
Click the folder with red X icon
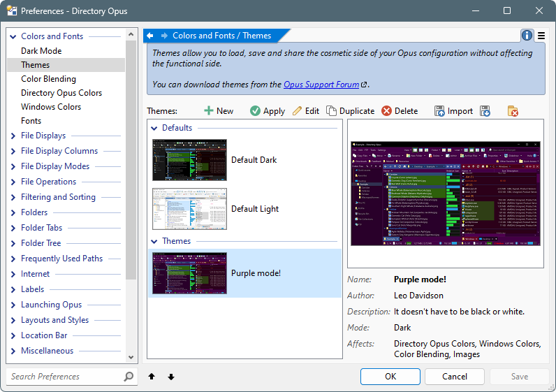(x=513, y=111)
